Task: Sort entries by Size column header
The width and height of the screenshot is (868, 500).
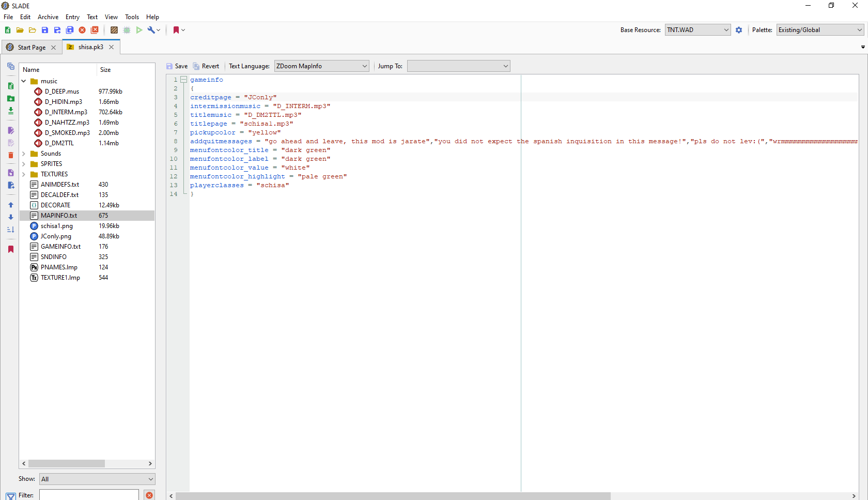Action: pyautogui.click(x=126, y=70)
